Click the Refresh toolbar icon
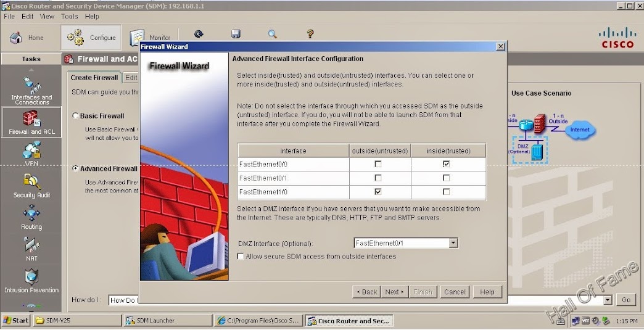The width and height of the screenshot is (644, 330). 199,34
